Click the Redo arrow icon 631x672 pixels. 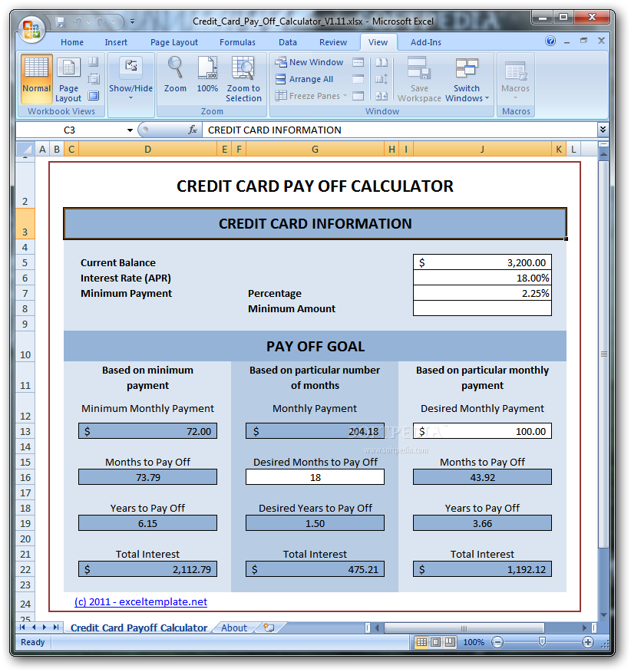pos(101,21)
